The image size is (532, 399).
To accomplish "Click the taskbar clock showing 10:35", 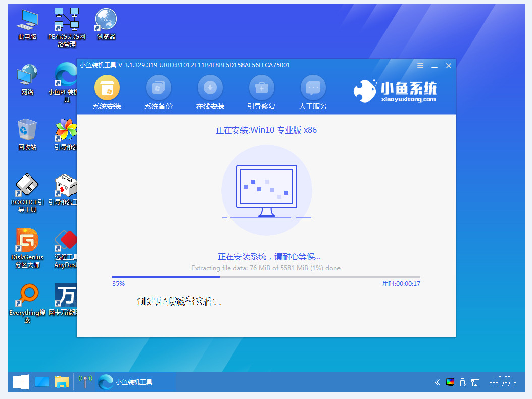I will (x=503, y=382).
